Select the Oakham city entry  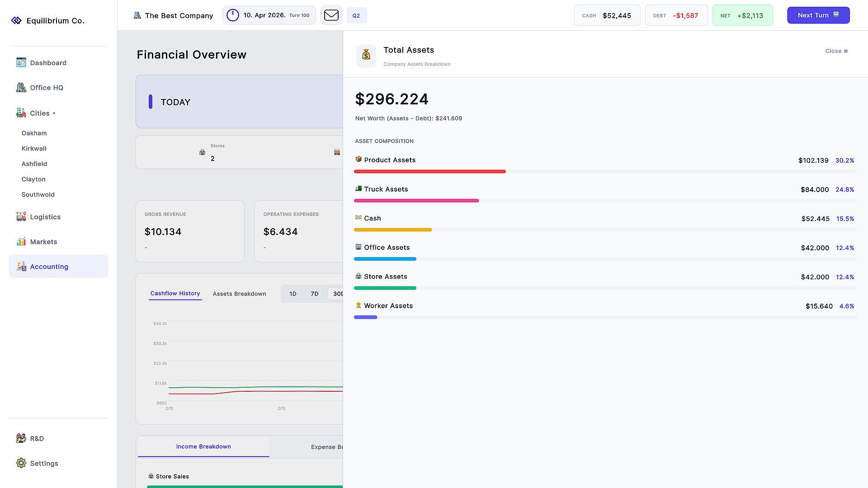(x=34, y=133)
